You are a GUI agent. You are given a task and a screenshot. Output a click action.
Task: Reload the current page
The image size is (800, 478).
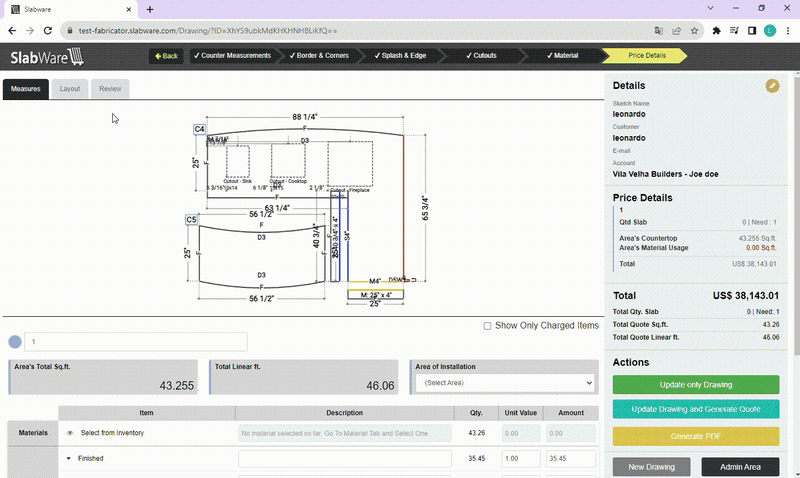pos(48,31)
